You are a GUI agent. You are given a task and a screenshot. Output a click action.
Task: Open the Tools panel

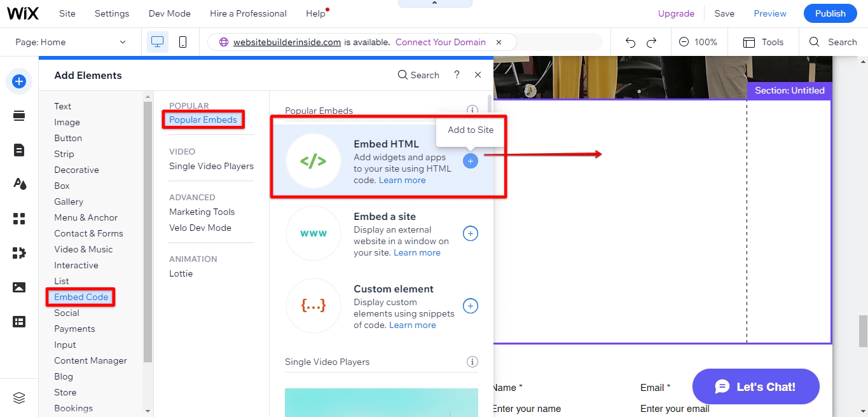762,42
